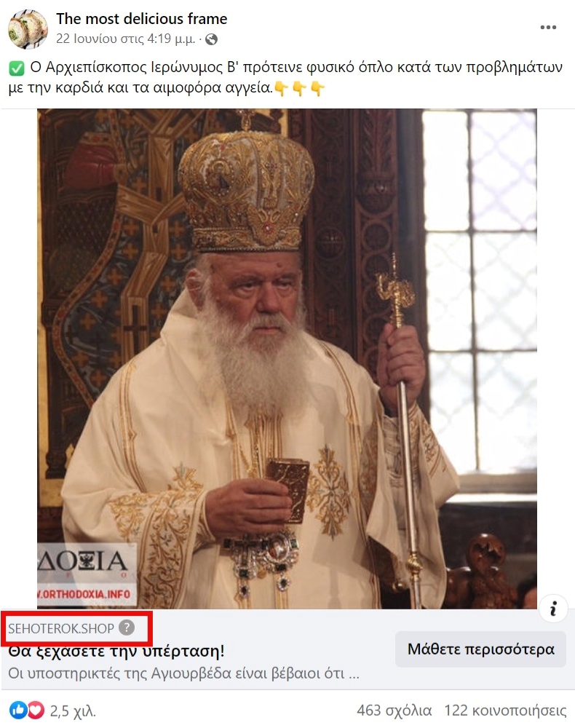The image size is (575, 728).
Task: Click headline "Θα ξεχάσετε την υπέρταση!"
Action: pyautogui.click(x=116, y=651)
